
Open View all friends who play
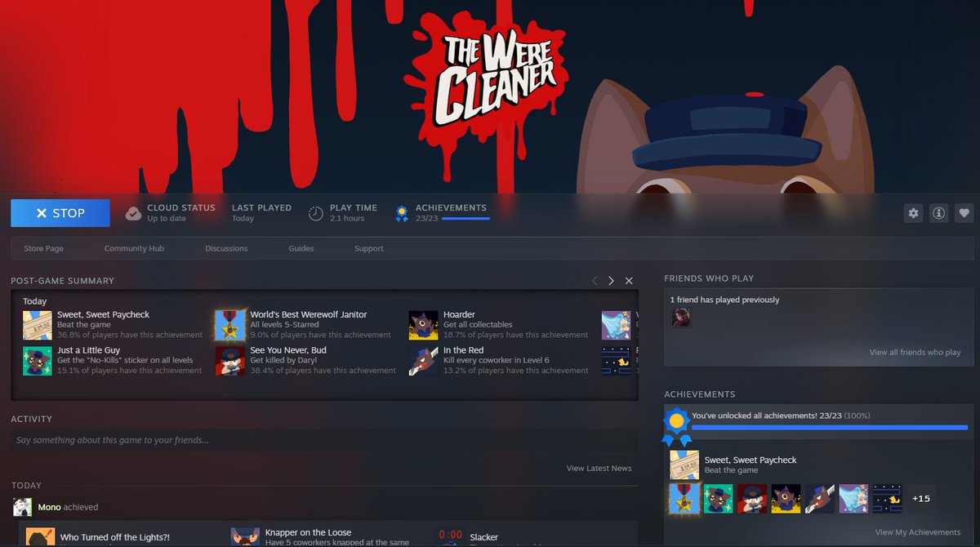[915, 353]
